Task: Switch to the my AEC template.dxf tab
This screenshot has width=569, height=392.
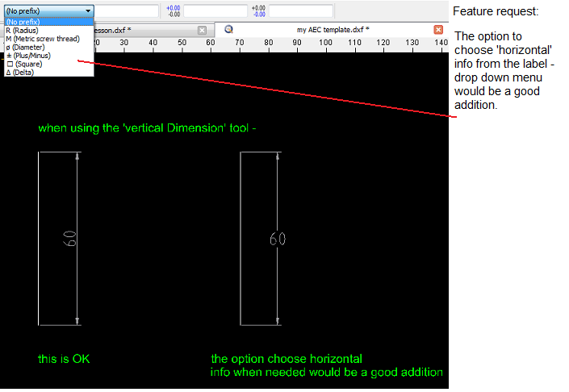Action: pos(333,30)
